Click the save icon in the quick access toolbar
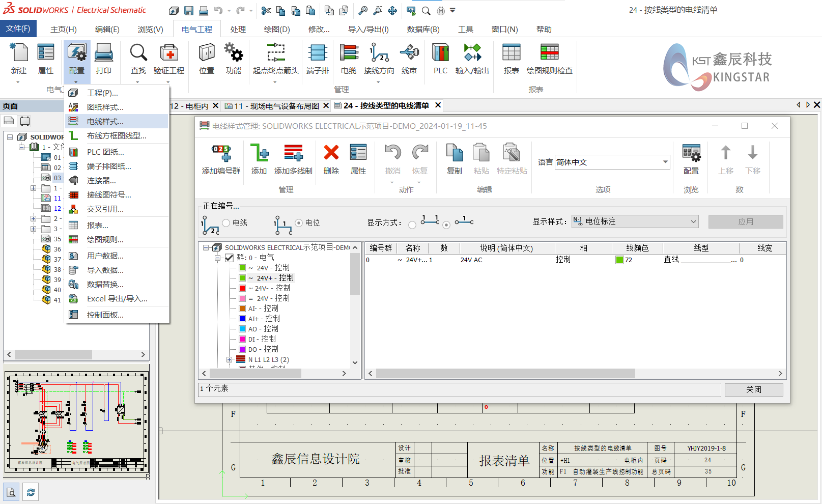 (x=189, y=10)
